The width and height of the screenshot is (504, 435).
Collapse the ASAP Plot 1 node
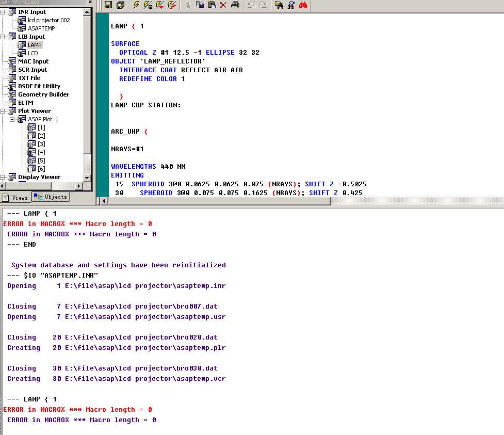point(12,119)
